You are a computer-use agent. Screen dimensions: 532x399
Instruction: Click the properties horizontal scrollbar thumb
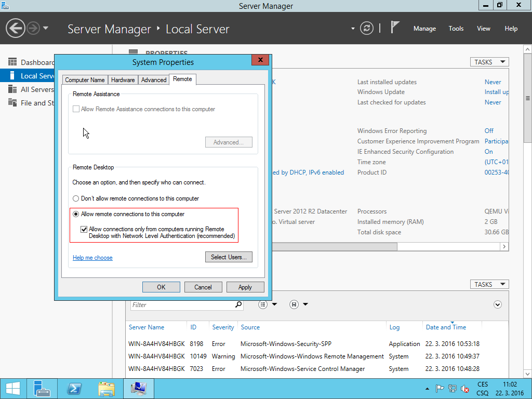point(334,247)
